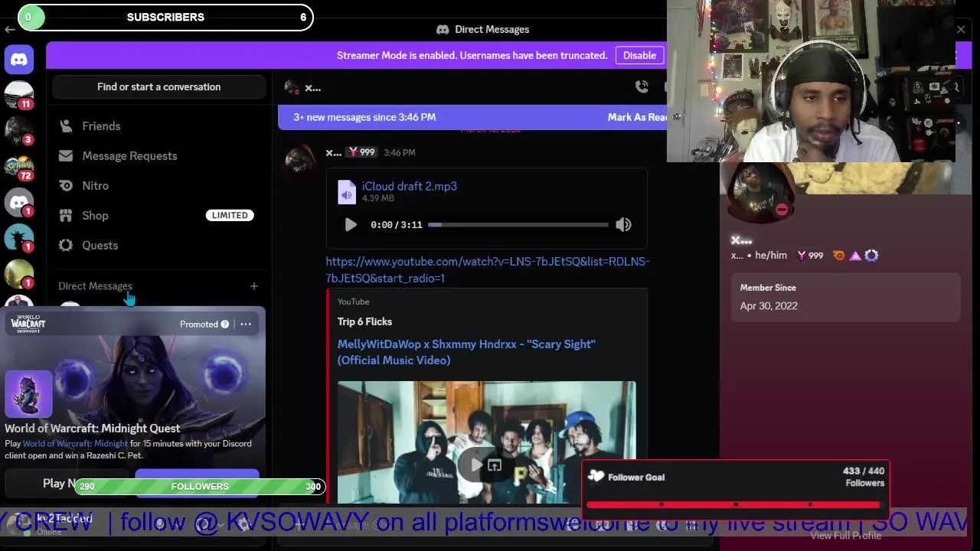Open Statue of Liberty server icon

tap(19, 239)
